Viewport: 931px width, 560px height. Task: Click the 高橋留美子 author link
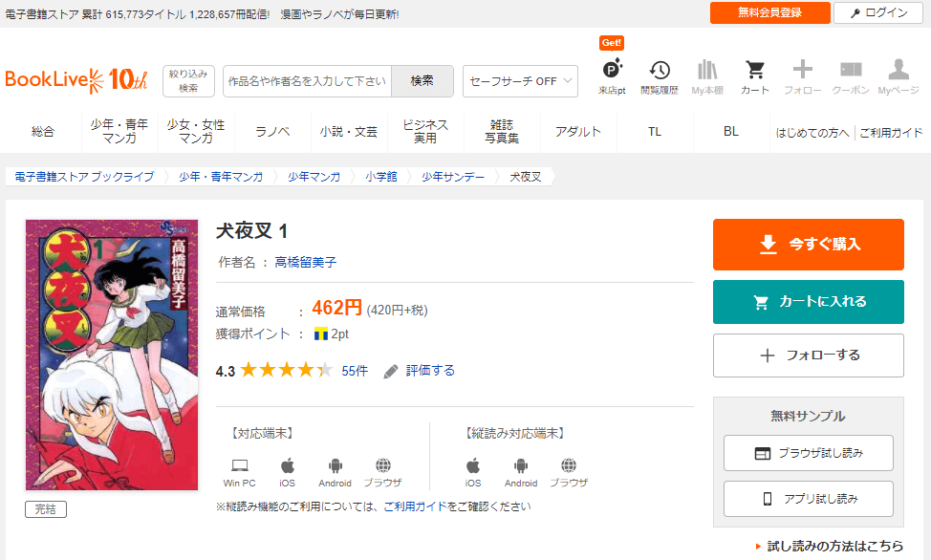tap(305, 262)
